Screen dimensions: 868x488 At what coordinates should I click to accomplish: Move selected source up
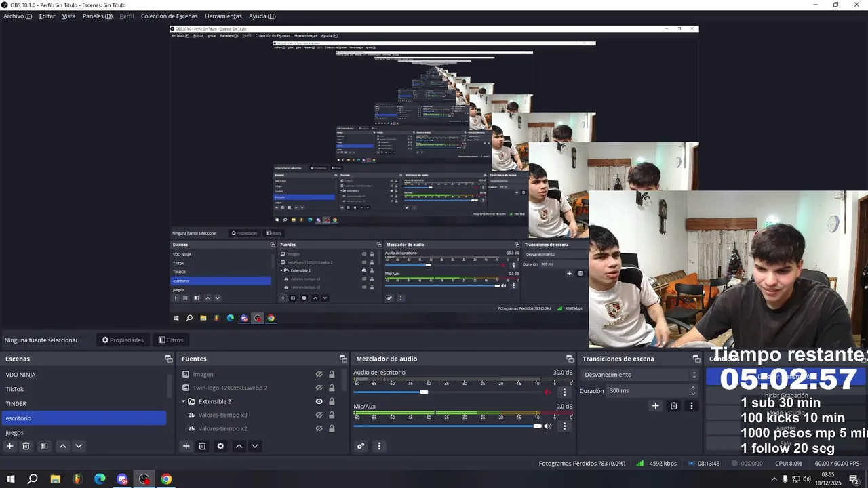tap(239, 446)
